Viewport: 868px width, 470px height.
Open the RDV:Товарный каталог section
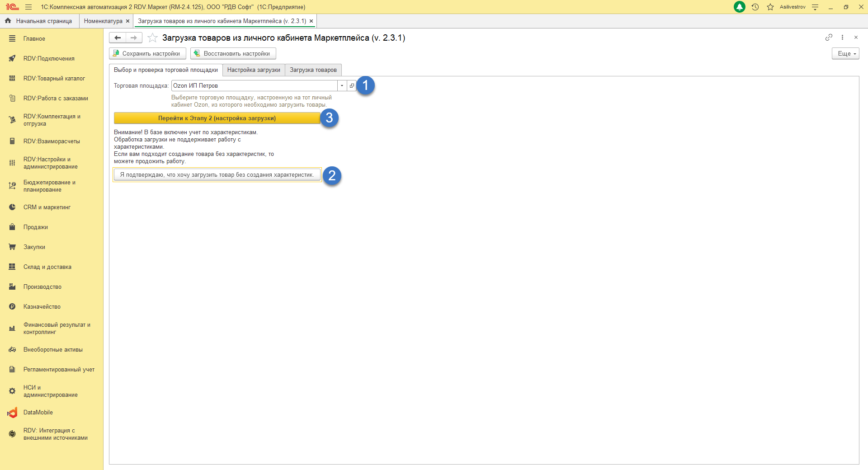(x=52, y=78)
